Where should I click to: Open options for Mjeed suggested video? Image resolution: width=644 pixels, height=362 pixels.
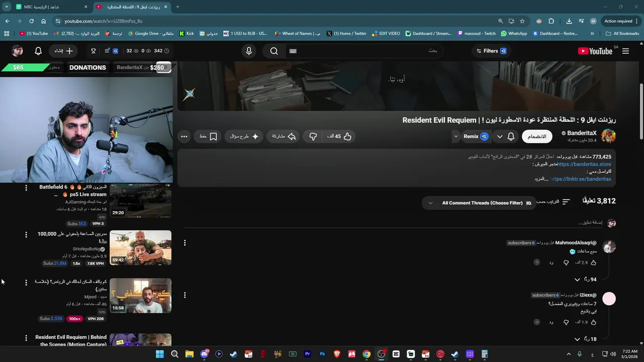[x=26, y=283]
